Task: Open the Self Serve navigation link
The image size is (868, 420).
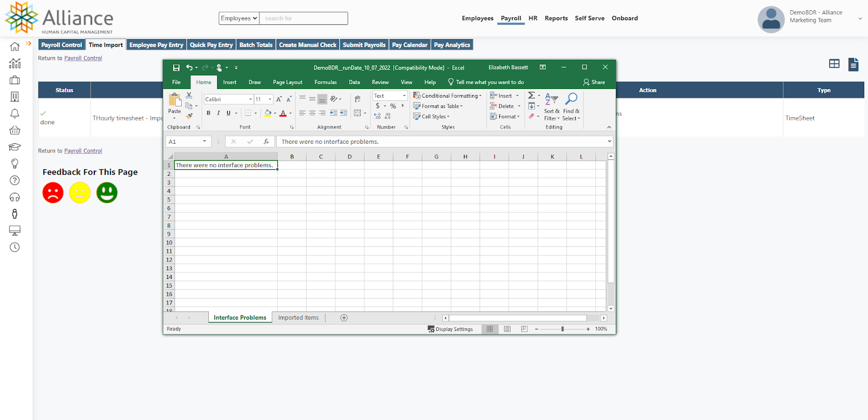Action: tap(590, 18)
